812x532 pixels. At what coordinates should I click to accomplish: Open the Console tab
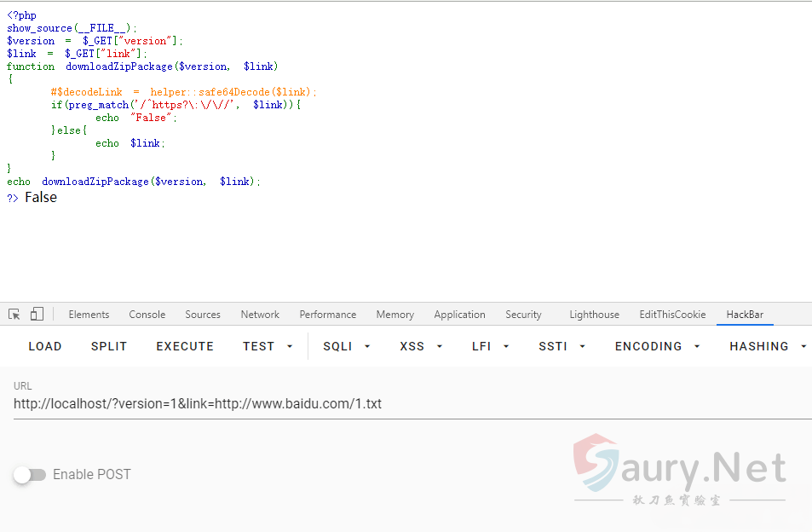(x=147, y=315)
